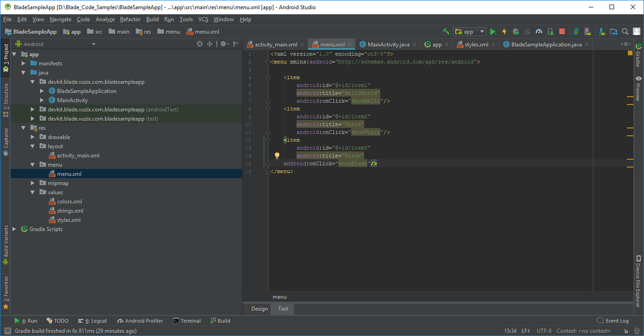Toggle tool window buttons icon in bottom-left corner
This screenshot has width=644, height=336.
(7, 331)
